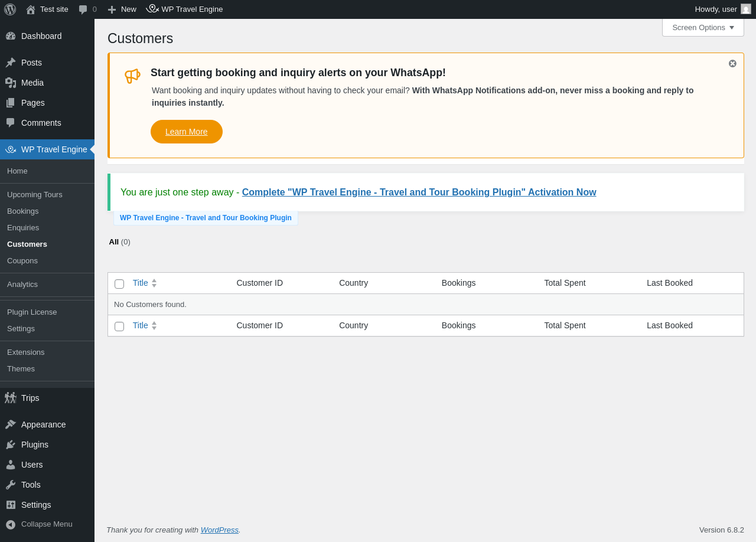Open Coupons submenu item

(22, 261)
